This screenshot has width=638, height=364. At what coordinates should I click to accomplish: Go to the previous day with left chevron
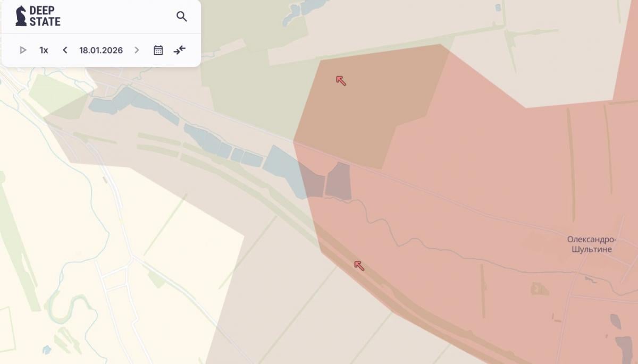(x=65, y=50)
